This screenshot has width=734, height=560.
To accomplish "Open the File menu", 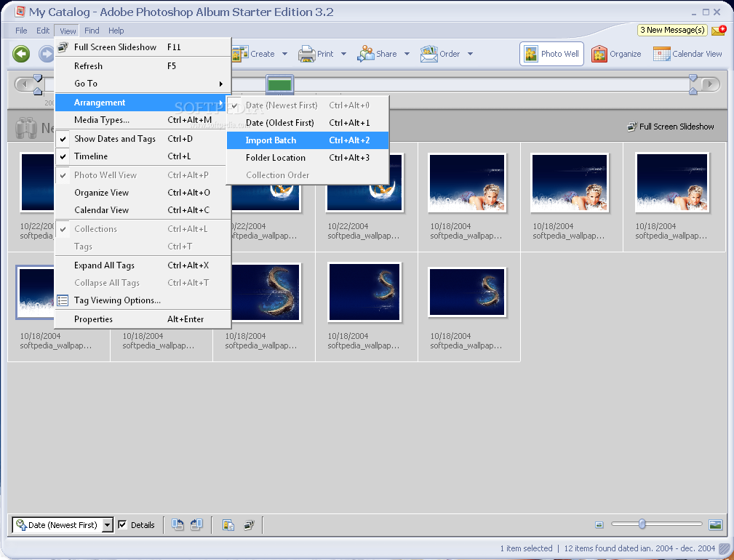I will click(x=21, y=31).
